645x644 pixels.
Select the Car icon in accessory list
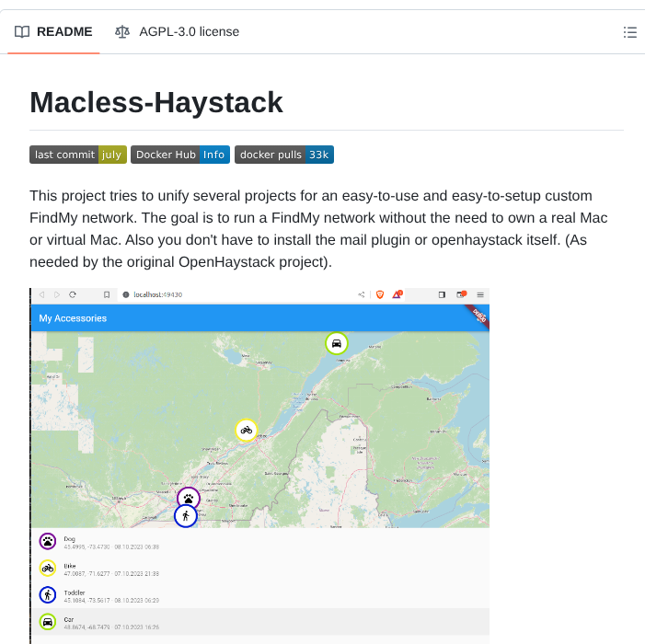tap(48, 622)
